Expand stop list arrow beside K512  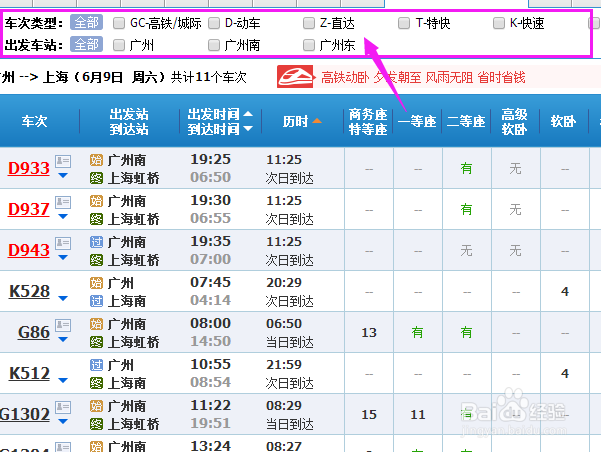63,380
